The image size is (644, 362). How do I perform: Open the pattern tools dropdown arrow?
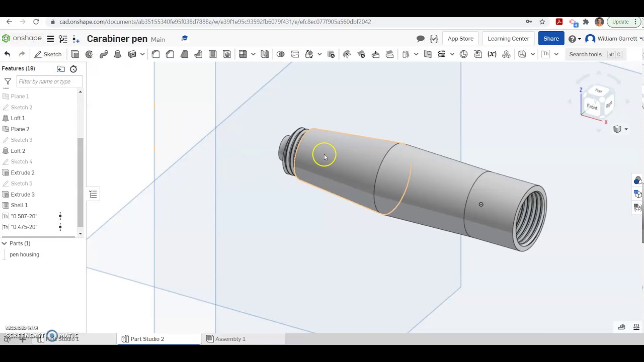click(x=253, y=54)
